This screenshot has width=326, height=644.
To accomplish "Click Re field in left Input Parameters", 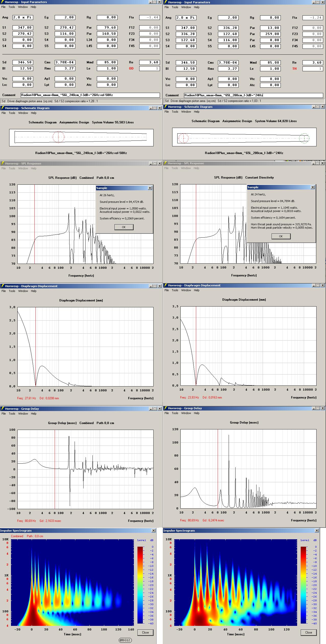I will coord(149,62).
